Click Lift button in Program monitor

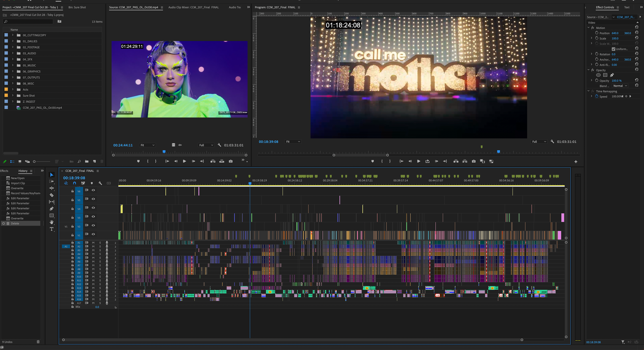[456, 161]
